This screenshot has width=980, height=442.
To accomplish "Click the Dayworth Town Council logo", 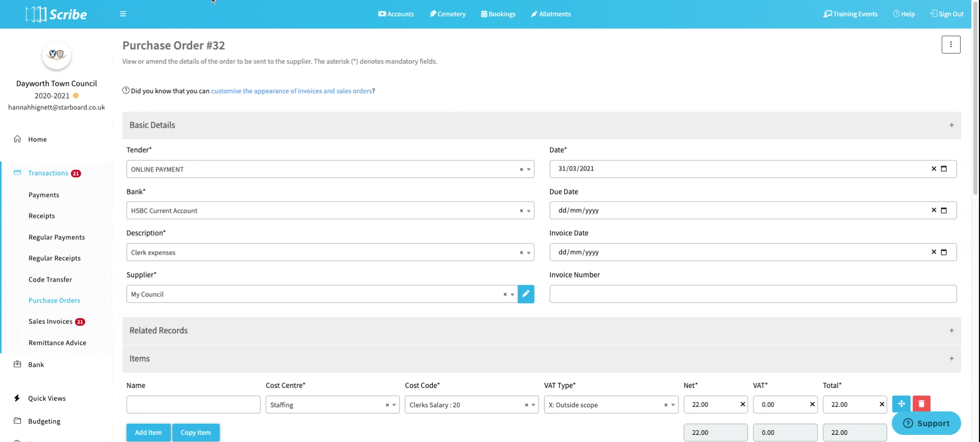I will point(56,55).
